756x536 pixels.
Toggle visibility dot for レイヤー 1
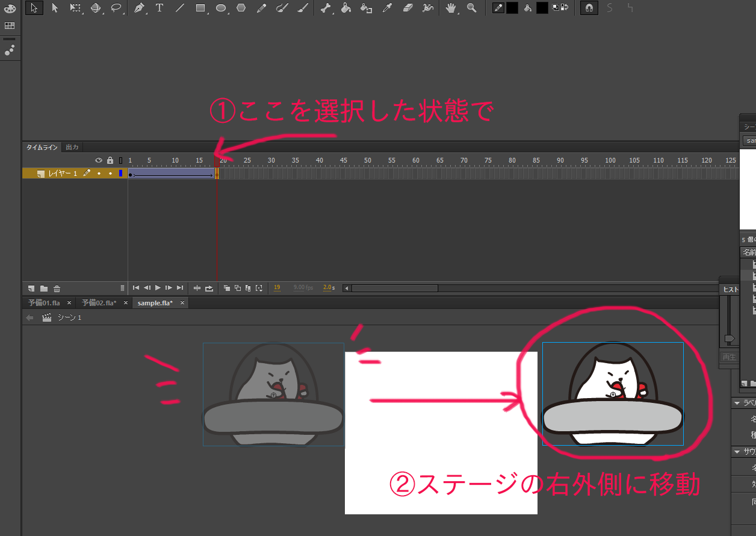pos(99,173)
